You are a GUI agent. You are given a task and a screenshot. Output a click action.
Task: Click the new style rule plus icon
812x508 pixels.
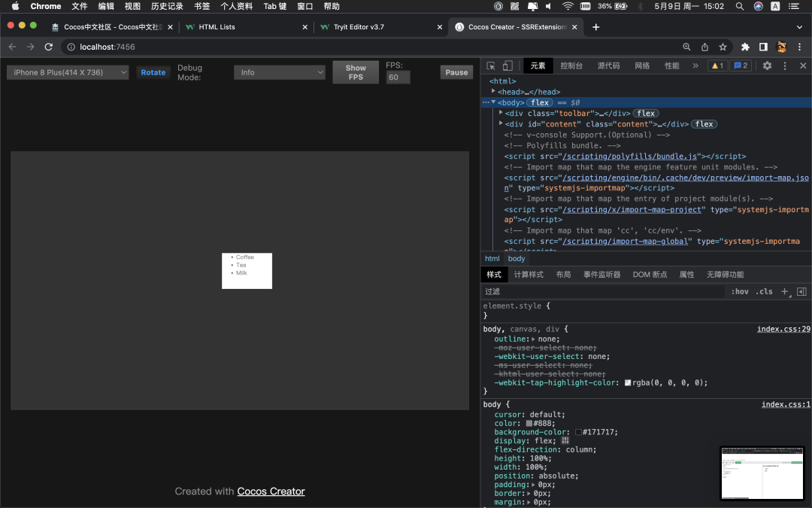[x=785, y=291]
